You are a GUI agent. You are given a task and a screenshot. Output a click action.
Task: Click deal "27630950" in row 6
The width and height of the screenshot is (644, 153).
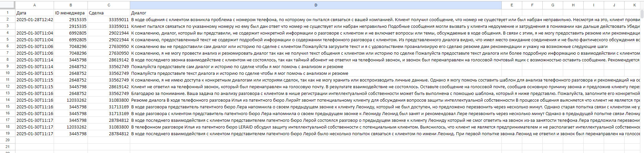(x=109, y=46)
